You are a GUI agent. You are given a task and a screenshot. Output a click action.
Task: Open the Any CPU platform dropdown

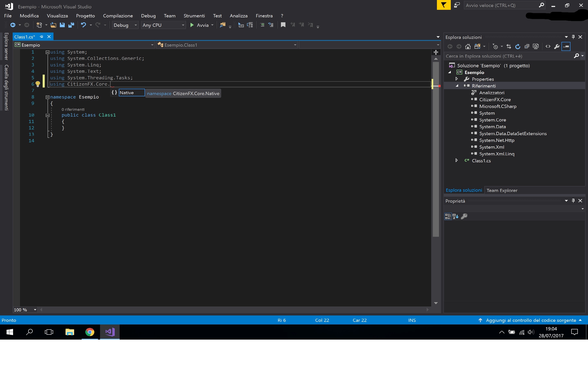[163, 25]
